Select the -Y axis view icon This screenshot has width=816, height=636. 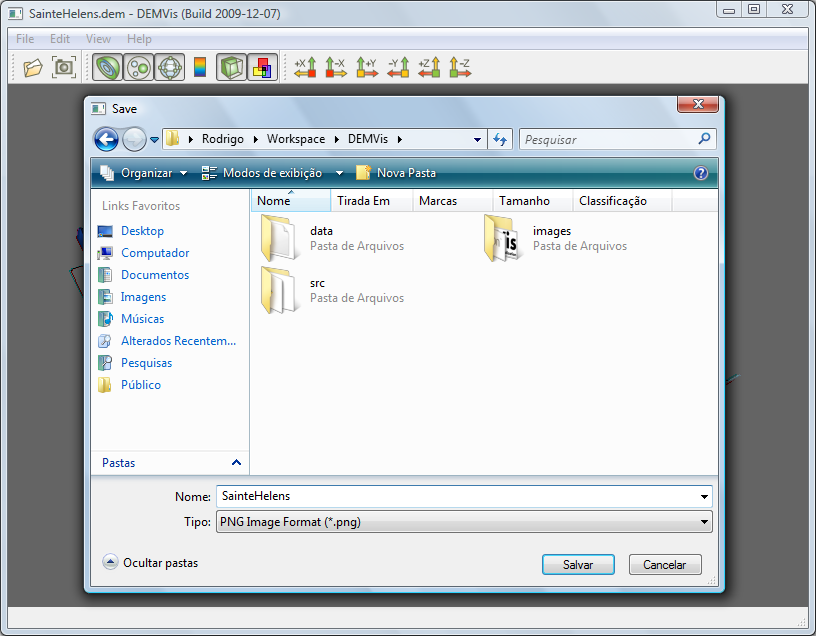[398, 68]
